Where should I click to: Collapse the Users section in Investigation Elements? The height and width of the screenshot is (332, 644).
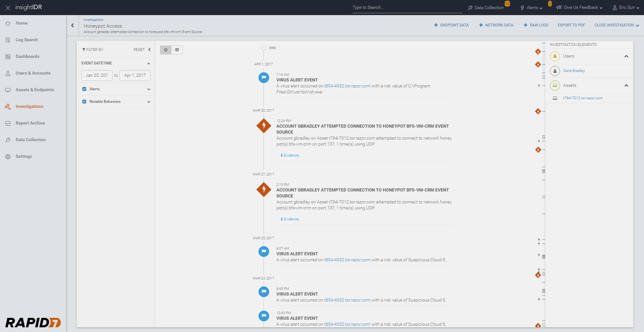[x=626, y=57]
